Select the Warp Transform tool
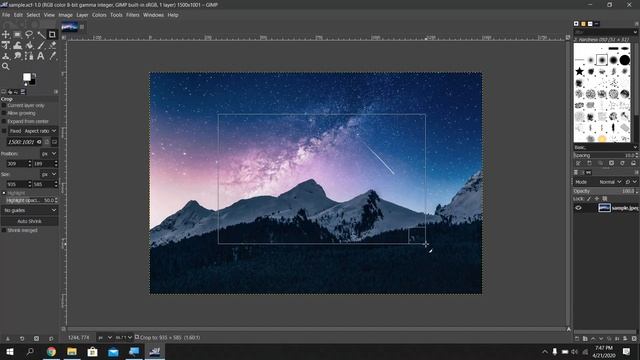The height and width of the screenshot is (360, 640). point(17,45)
